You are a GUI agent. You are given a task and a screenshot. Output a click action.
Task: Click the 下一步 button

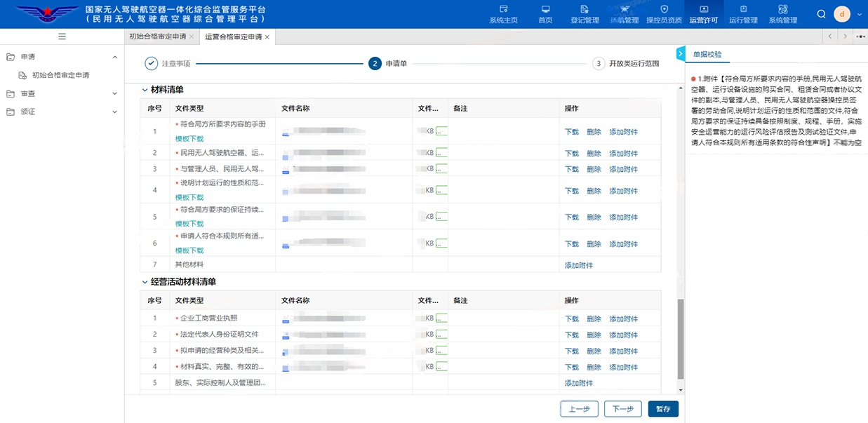tap(623, 409)
